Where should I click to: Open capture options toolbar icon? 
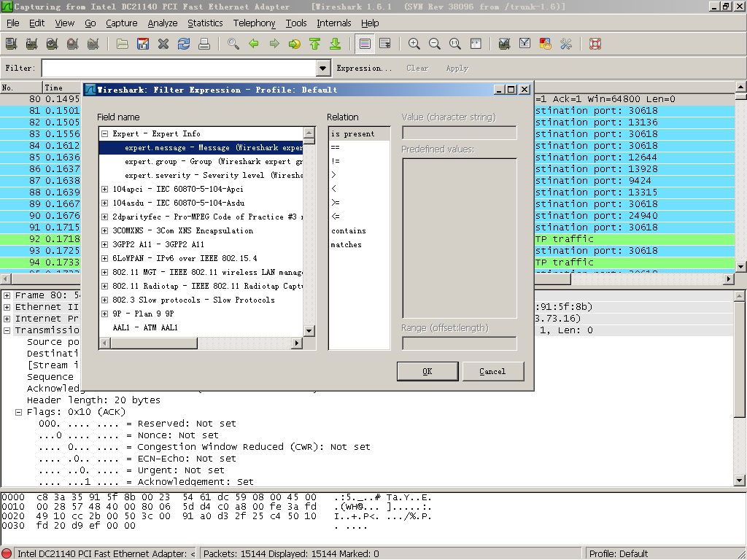coord(32,44)
